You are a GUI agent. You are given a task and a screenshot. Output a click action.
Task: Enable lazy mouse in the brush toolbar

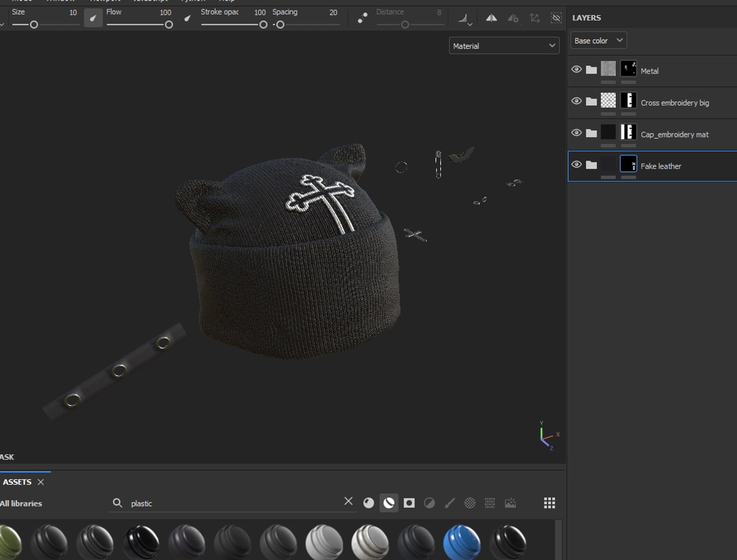click(363, 18)
